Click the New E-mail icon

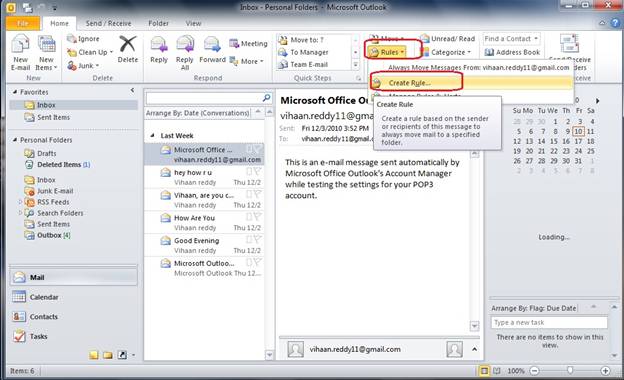(x=20, y=45)
